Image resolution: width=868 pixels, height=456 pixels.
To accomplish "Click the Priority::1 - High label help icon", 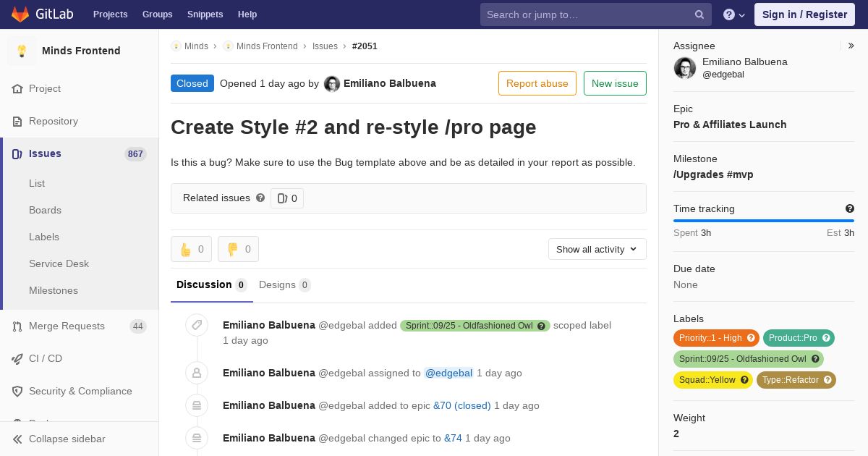I will point(751,338).
